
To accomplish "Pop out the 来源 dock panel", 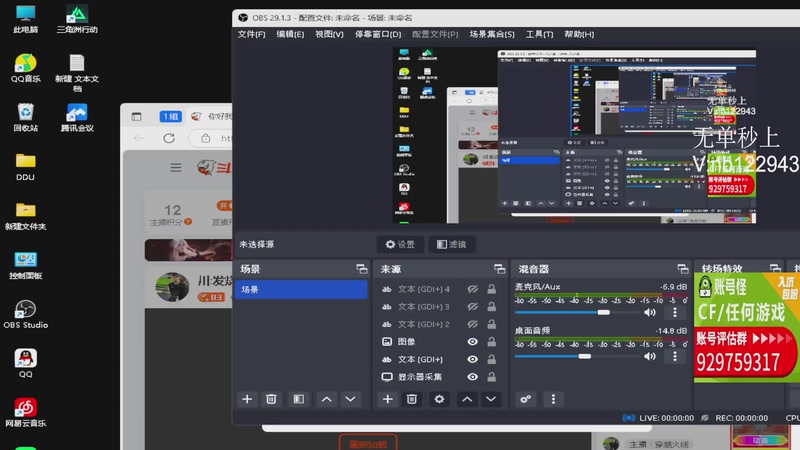I will tap(499, 268).
